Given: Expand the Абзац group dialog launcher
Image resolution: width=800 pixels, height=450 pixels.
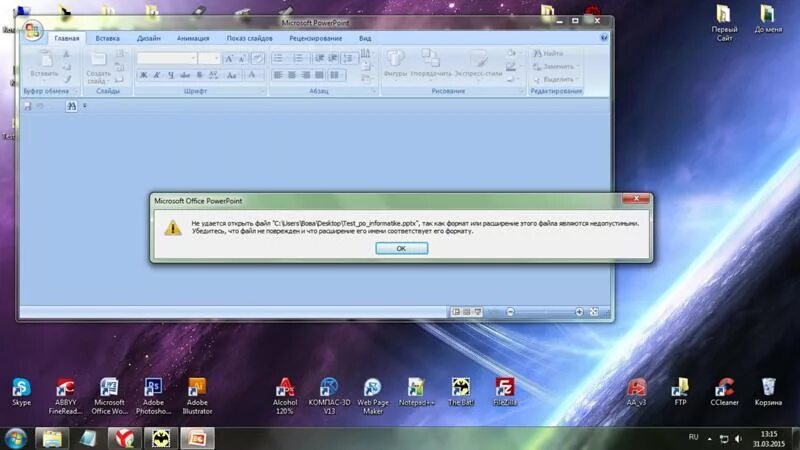Looking at the screenshot, I should click(374, 91).
